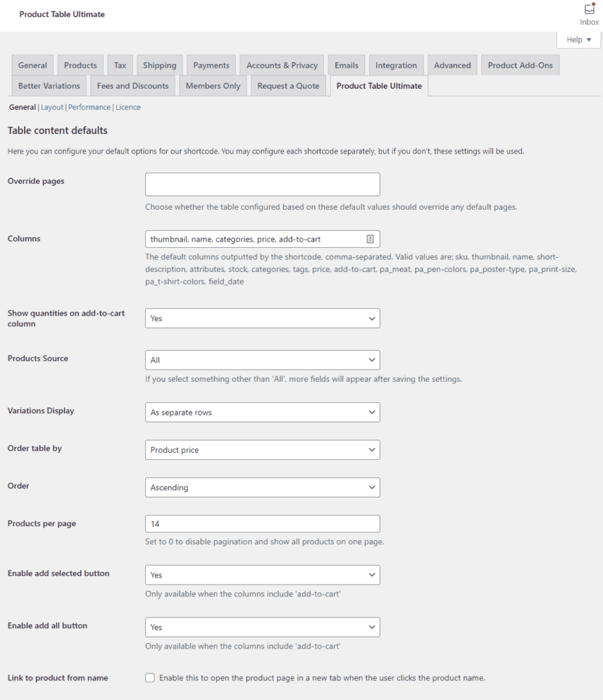
Task: Open the 'Enable add all button' dropdown
Action: (261, 627)
